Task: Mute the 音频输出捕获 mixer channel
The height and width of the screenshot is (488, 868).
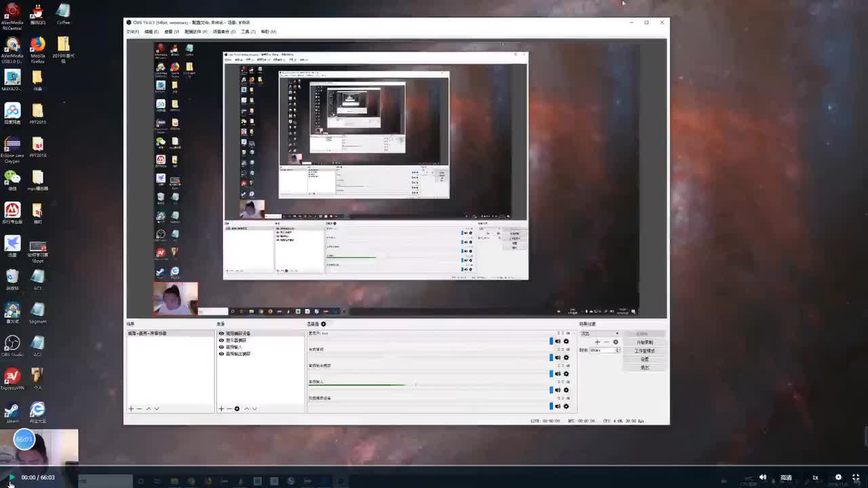Action: [558, 374]
